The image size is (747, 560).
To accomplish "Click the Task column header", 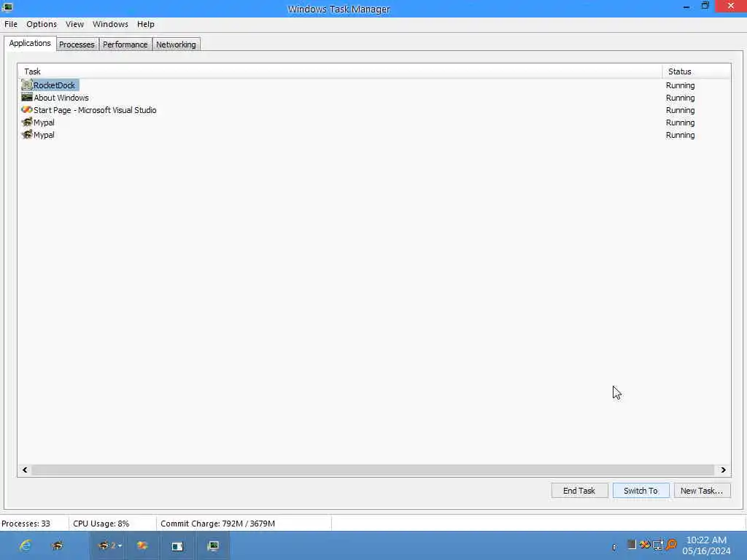I will click(340, 71).
